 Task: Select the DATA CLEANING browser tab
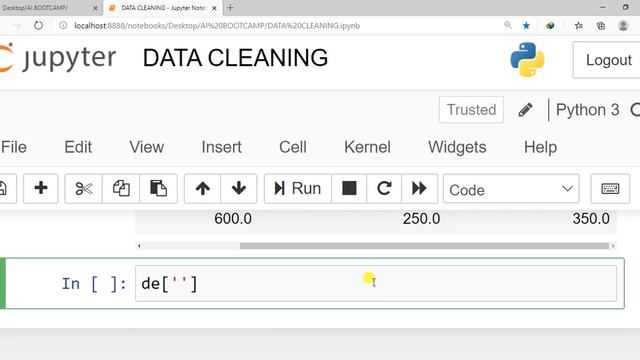(x=163, y=8)
